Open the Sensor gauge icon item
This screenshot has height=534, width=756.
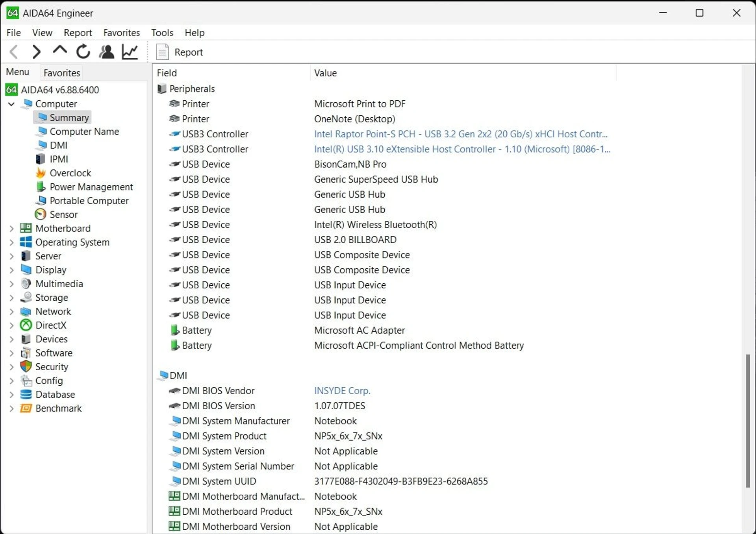click(x=41, y=214)
